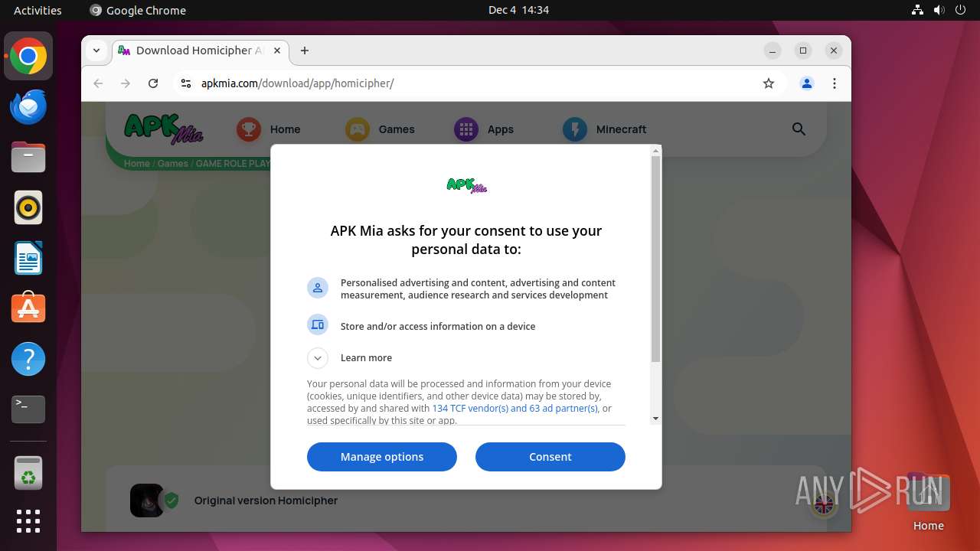Open the volume icon in top bar
This screenshot has width=980, height=551.
939,10
